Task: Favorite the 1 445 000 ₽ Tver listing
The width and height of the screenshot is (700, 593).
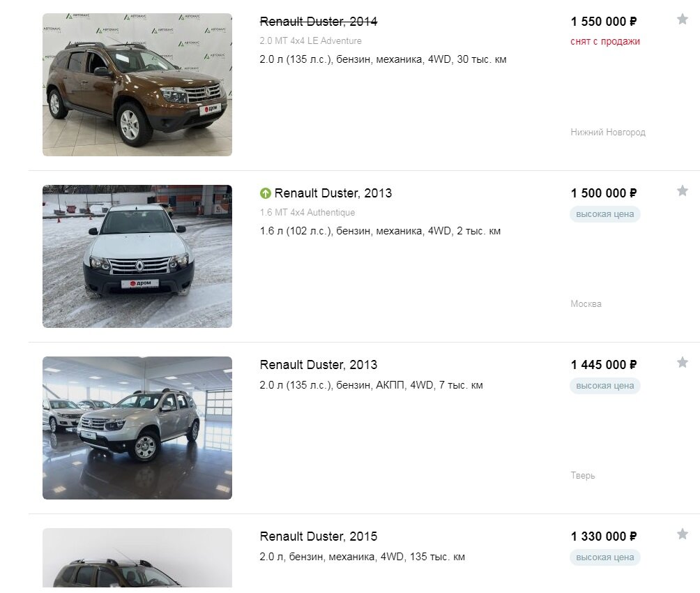Action: point(682,362)
